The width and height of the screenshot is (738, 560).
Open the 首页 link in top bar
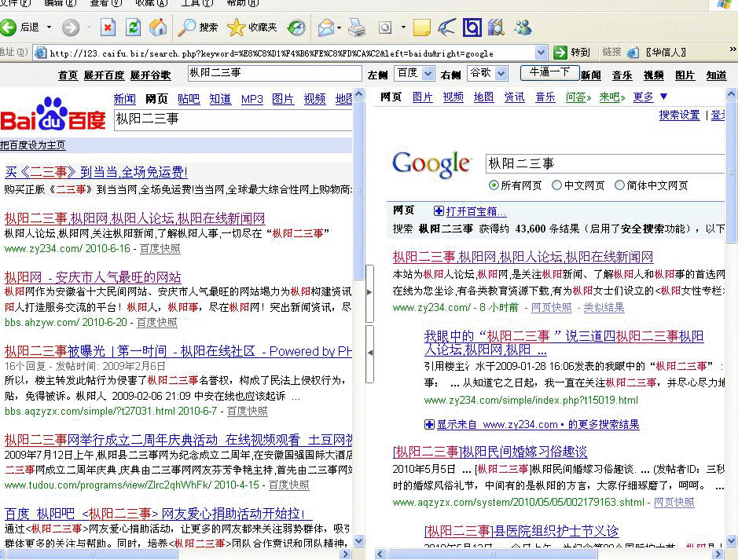click(68, 75)
